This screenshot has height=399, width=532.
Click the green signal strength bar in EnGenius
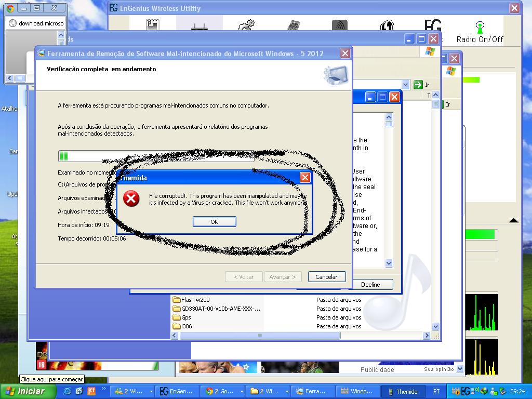(480, 234)
